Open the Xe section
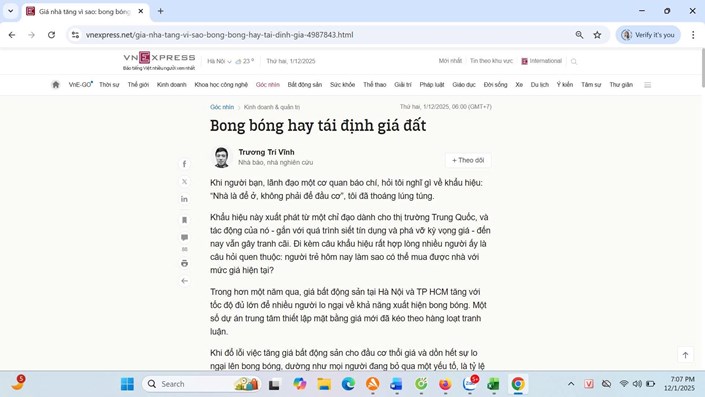The image size is (705, 397). [x=519, y=85]
